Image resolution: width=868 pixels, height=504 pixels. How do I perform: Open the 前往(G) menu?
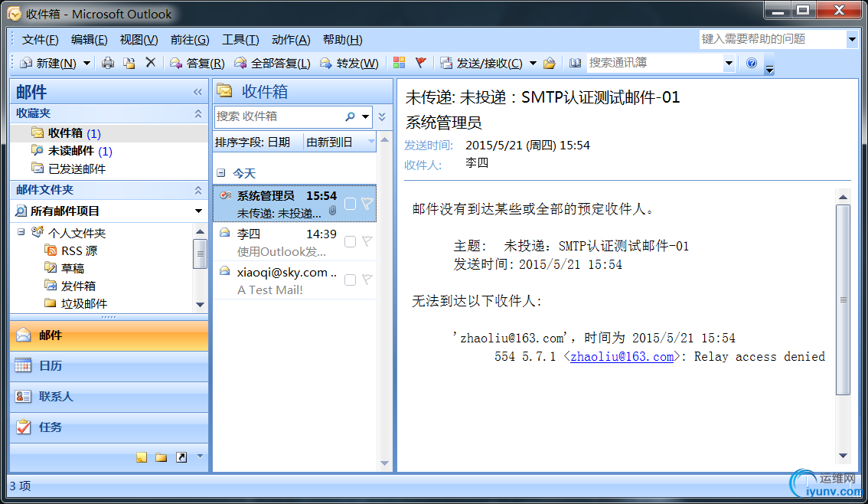click(x=190, y=40)
